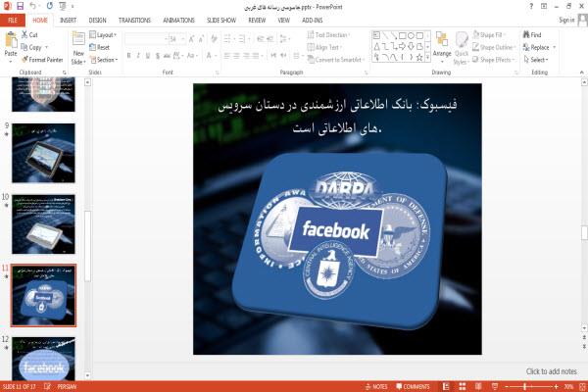
Task: Select slide 9 thumbnail
Action: click(x=43, y=153)
